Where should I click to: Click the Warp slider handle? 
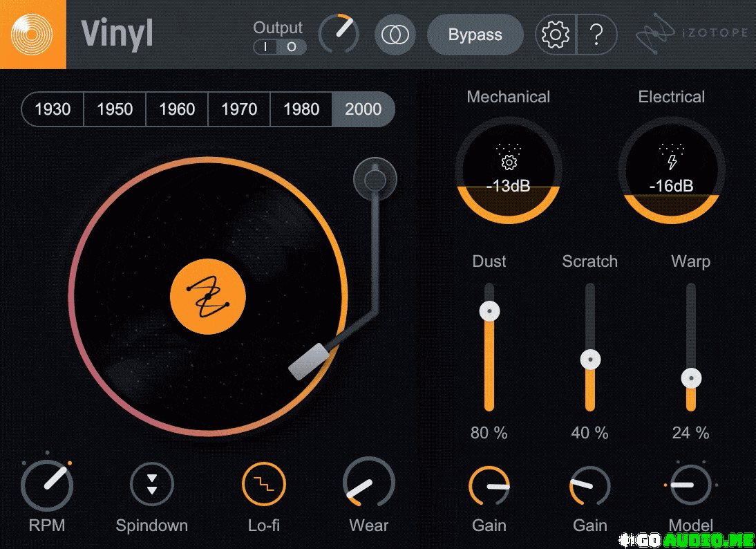tap(691, 378)
